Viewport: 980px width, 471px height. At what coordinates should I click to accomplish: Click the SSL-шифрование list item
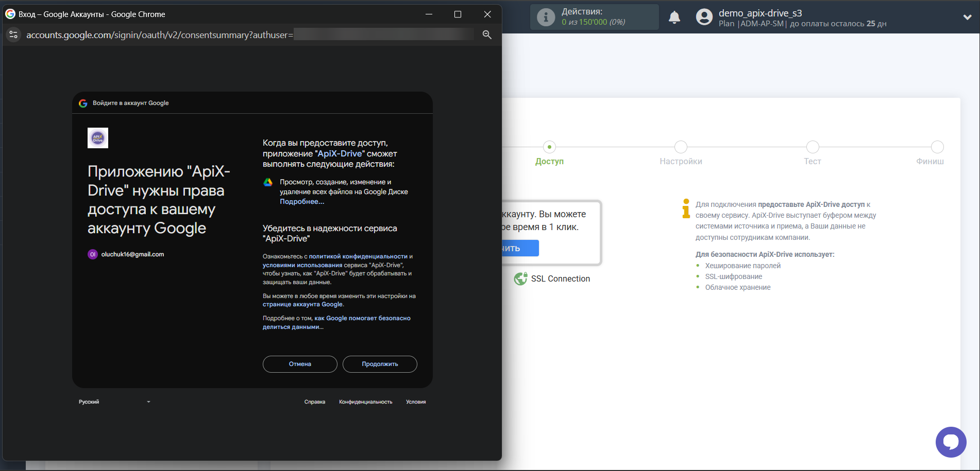pos(734,276)
